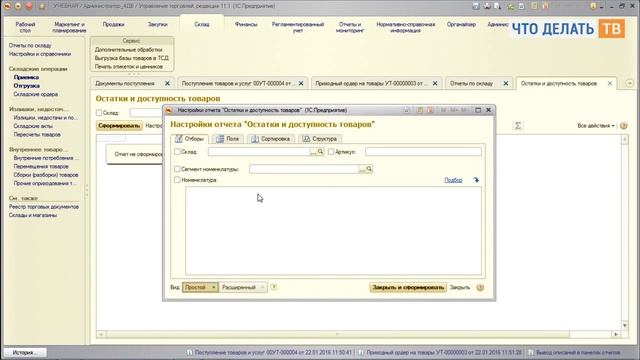Click the info icon in main title bar
This screenshot has height=360, width=640.
593,6
